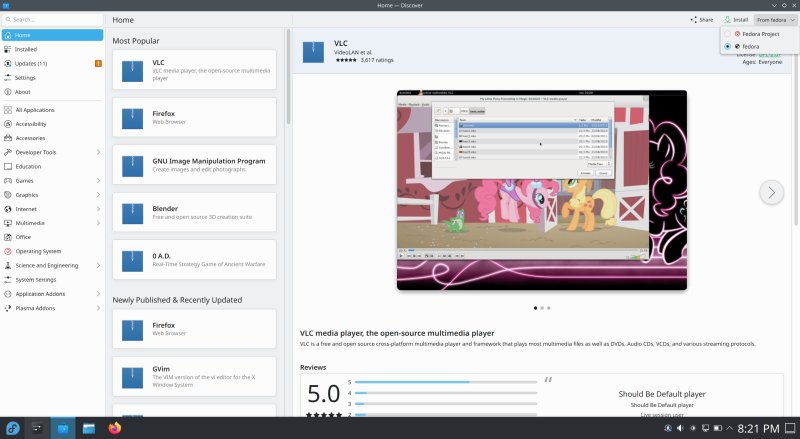Click Updates orange notification badge

97,63
